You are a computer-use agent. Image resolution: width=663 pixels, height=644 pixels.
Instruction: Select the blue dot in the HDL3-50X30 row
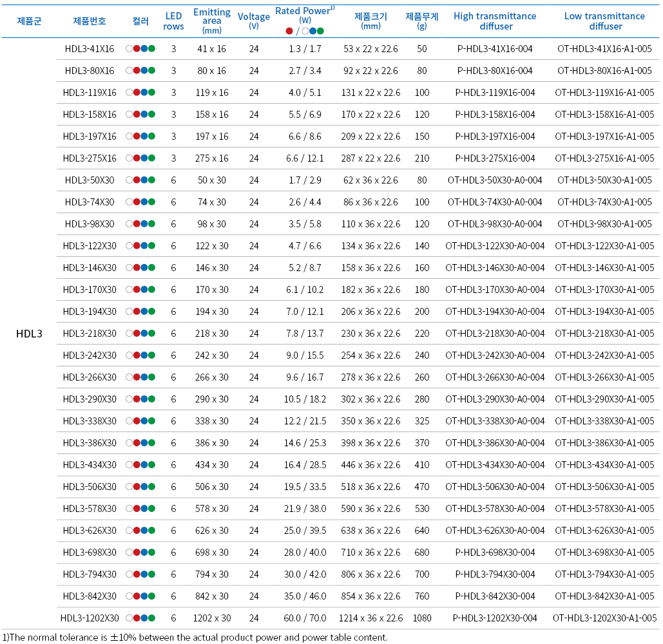[144, 180]
